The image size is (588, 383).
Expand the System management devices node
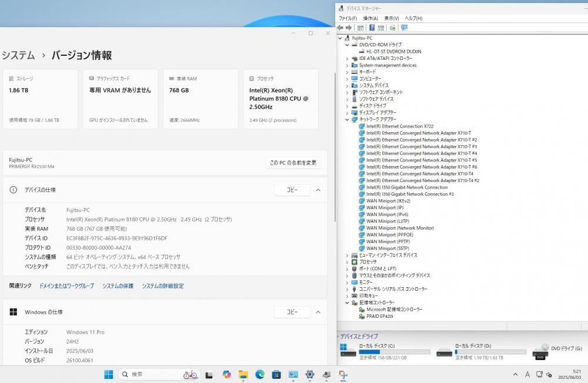(x=347, y=65)
